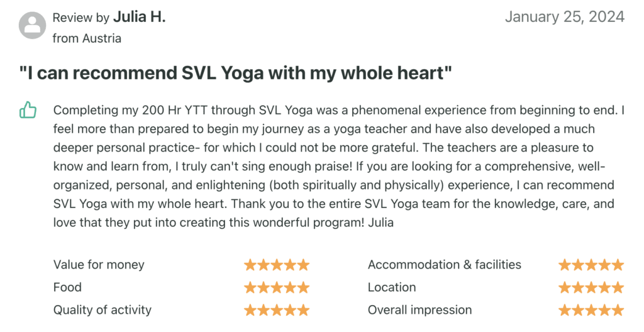Click the review headline about SVL Yoga
644x332 pixels.
pos(236,73)
